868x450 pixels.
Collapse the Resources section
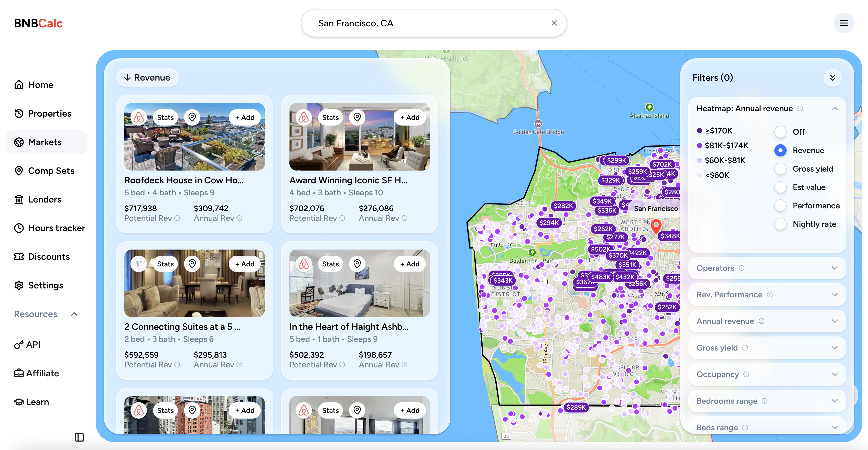[x=74, y=314]
